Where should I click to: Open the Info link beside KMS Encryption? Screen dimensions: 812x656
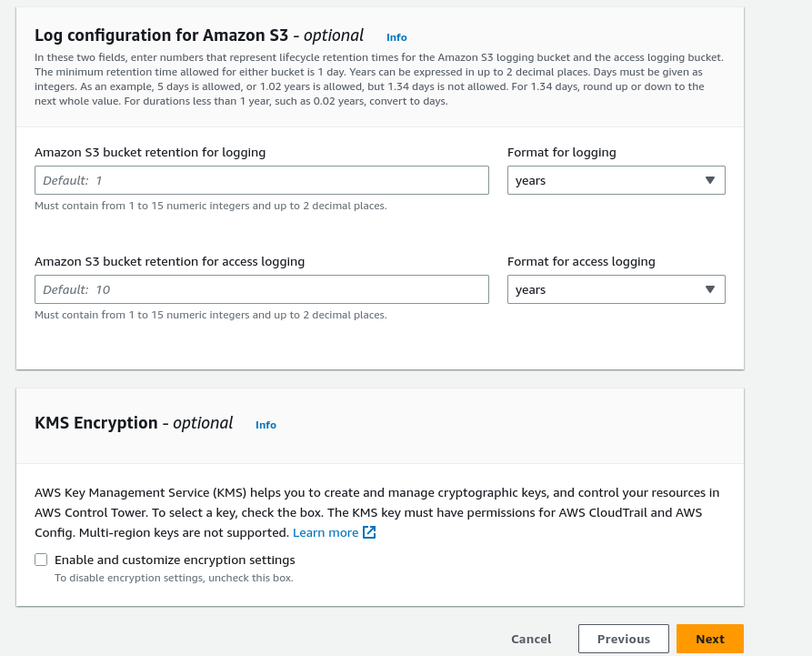click(266, 425)
